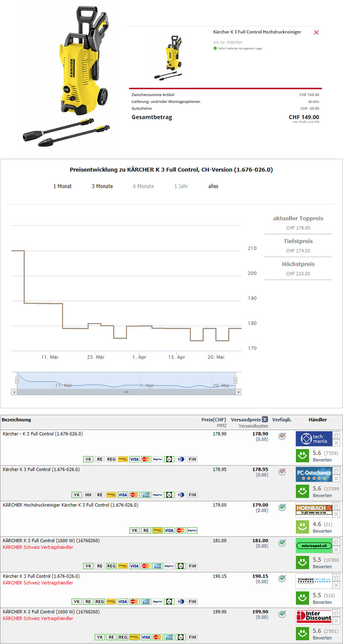Exclude microspot.ch merchant using its X box
The width and height of the screenshot is (343, 644).
[336, 550]
